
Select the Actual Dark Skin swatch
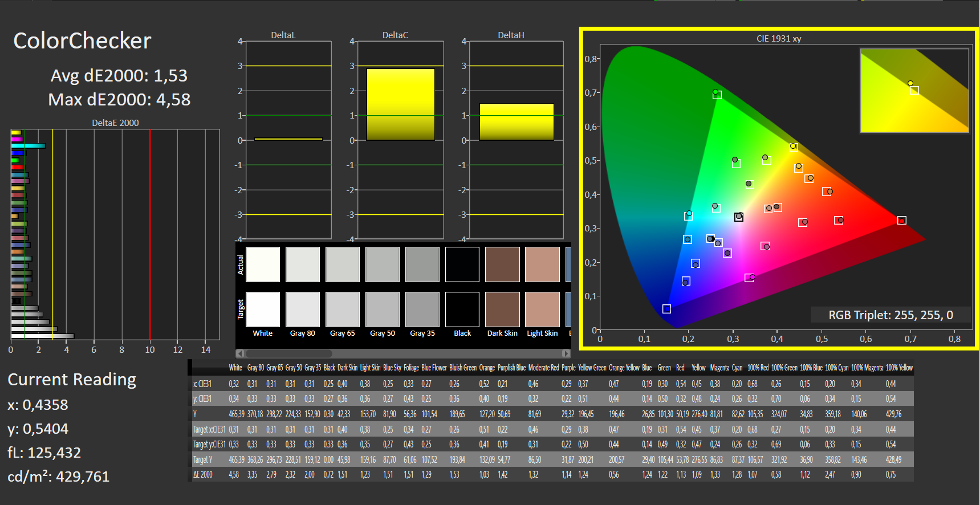click(502, 264)
